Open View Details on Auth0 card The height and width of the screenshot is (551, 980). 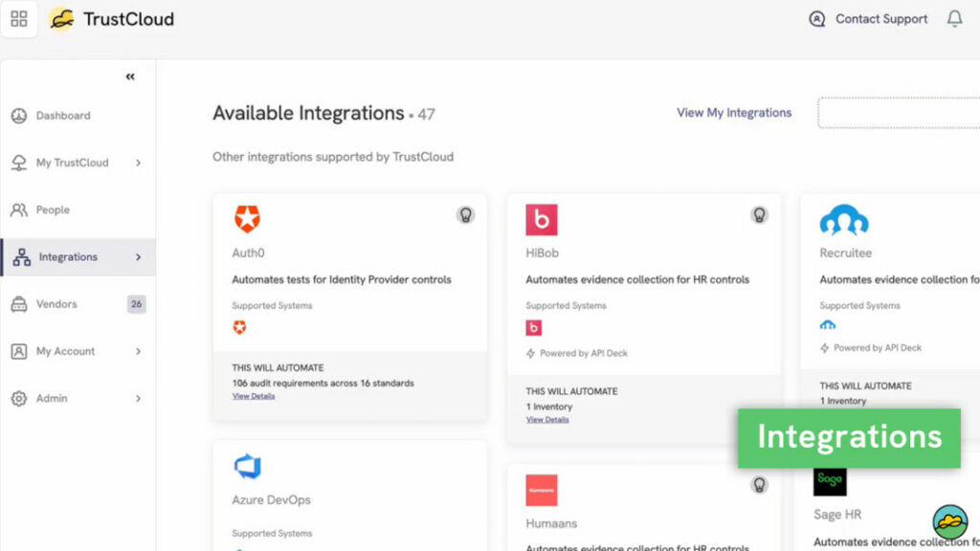[253, 396]
